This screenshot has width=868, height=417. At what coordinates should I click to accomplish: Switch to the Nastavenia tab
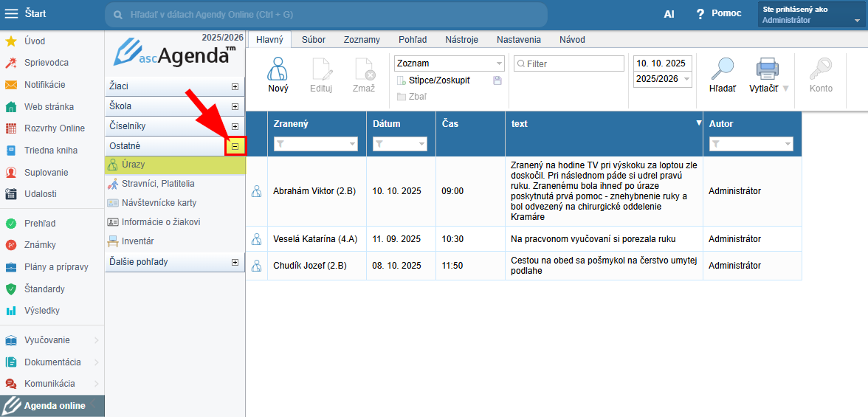518,40
